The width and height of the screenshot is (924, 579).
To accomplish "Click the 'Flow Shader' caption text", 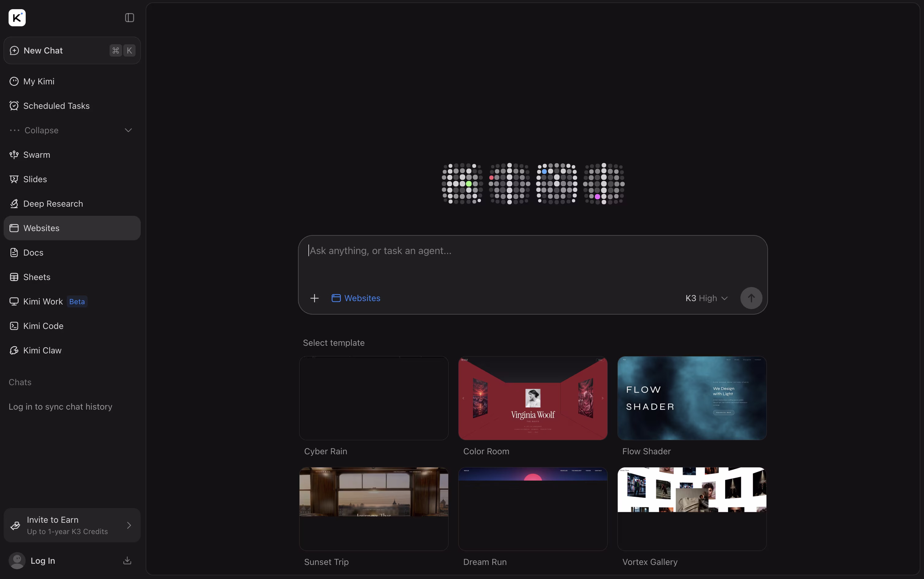I will click(646, 452).
